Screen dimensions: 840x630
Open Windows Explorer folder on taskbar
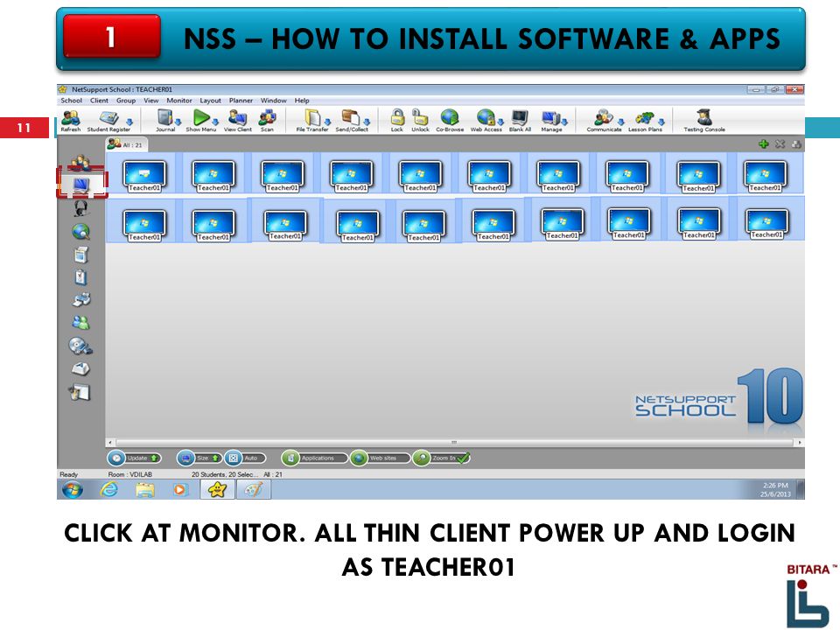[144, 489]
